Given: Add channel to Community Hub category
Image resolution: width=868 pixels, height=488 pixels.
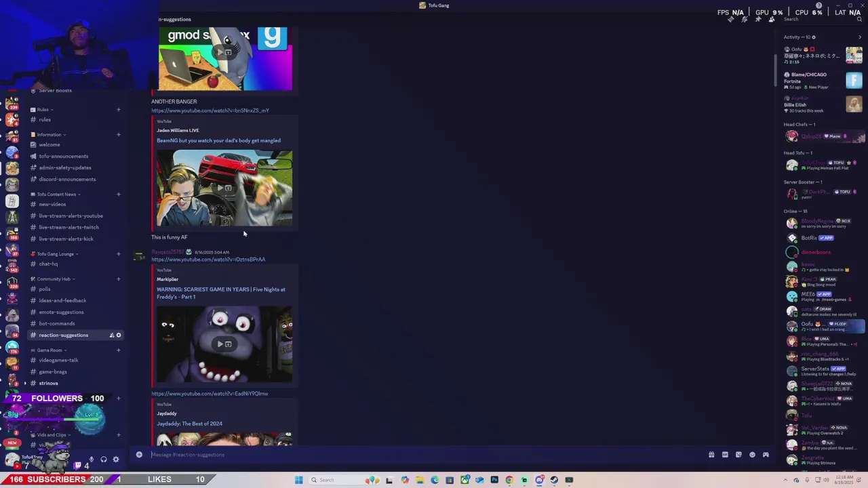Looking at the screenshot, I should 118,279.
